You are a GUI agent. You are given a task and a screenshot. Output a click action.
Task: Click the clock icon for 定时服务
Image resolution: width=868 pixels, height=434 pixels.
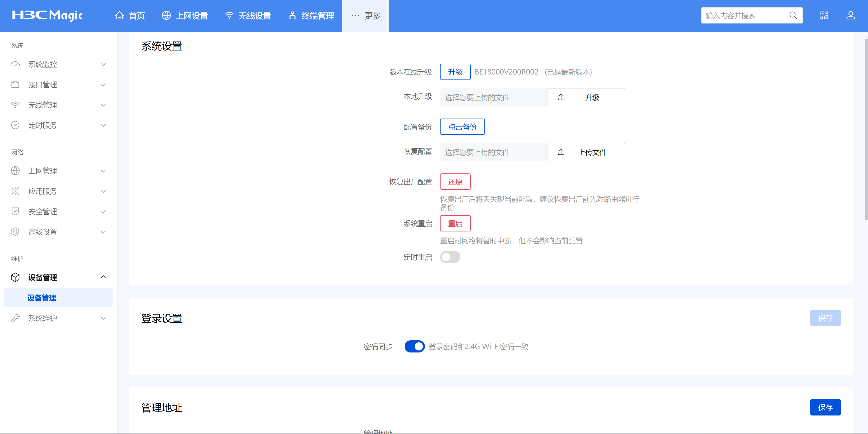click(x=15, y=125)
